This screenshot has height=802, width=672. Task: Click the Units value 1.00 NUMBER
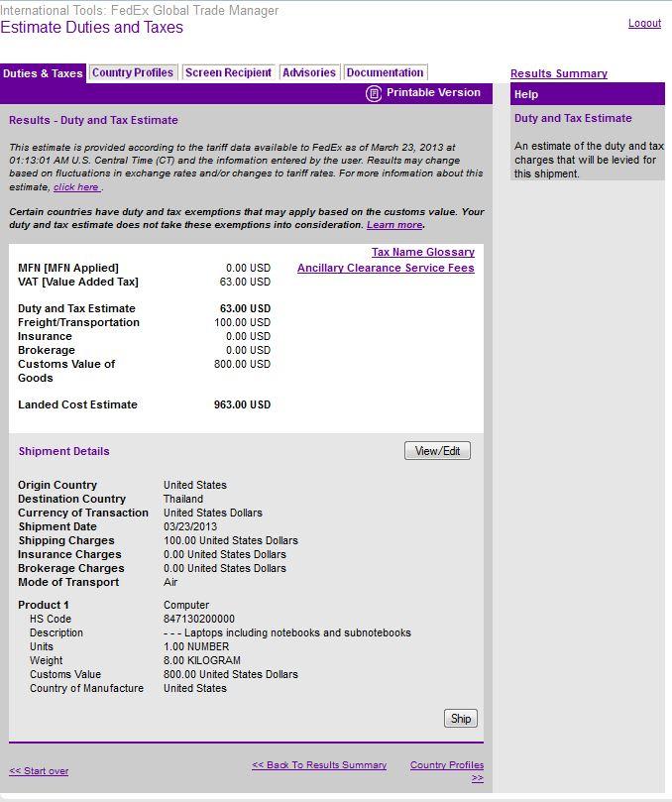tap(196, 647)
